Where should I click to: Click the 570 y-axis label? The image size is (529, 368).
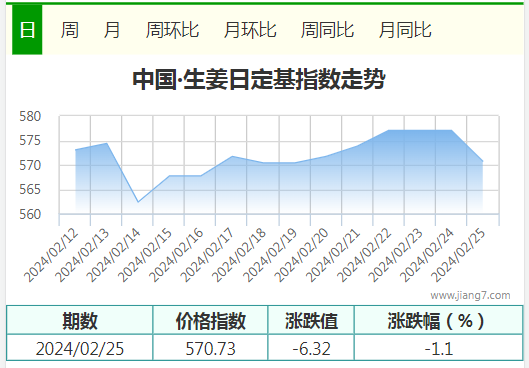click(x=30, y=165)
